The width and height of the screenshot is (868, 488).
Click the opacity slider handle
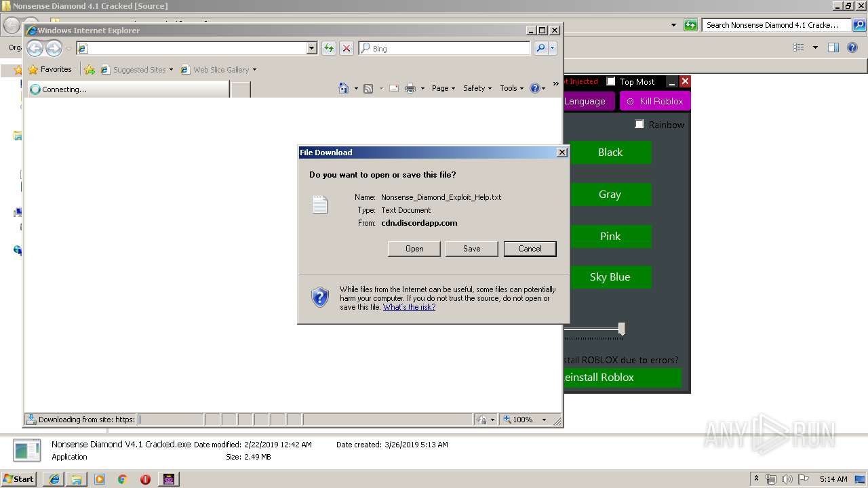tap(621, 329)
